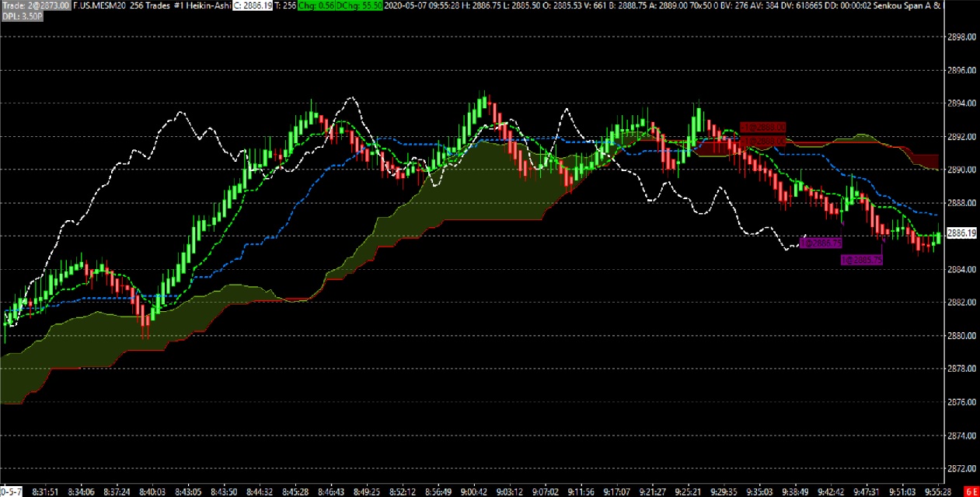Viewport: 980px width, 497px height.
Task: Click the 2896.00 price axis label
Action: (x=964, y=70)
